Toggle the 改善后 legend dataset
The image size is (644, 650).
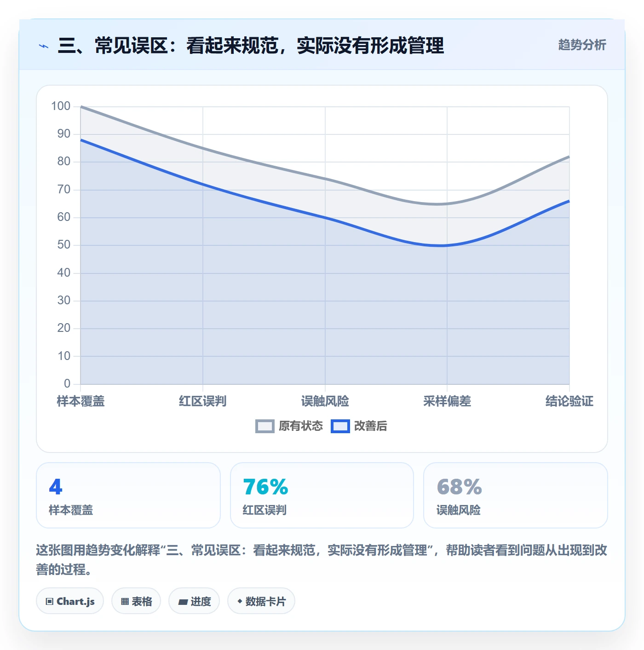click(x=359, y=426)
